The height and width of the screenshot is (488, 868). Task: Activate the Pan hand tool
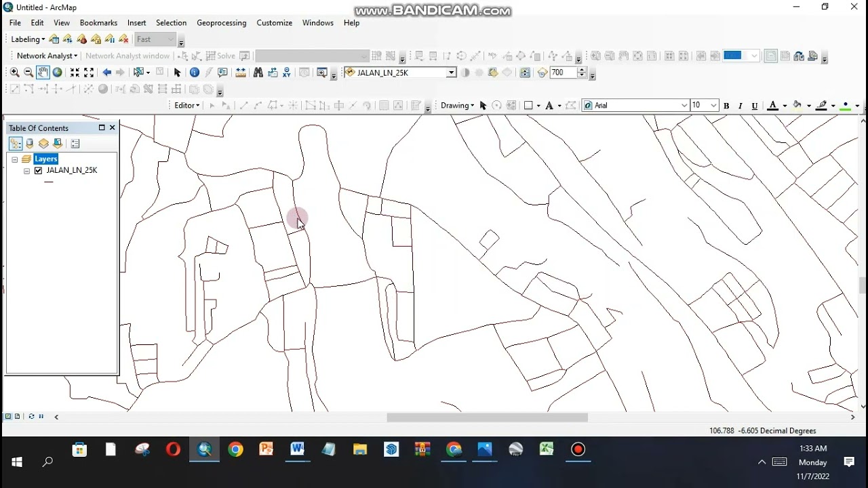tap(43, 73)
